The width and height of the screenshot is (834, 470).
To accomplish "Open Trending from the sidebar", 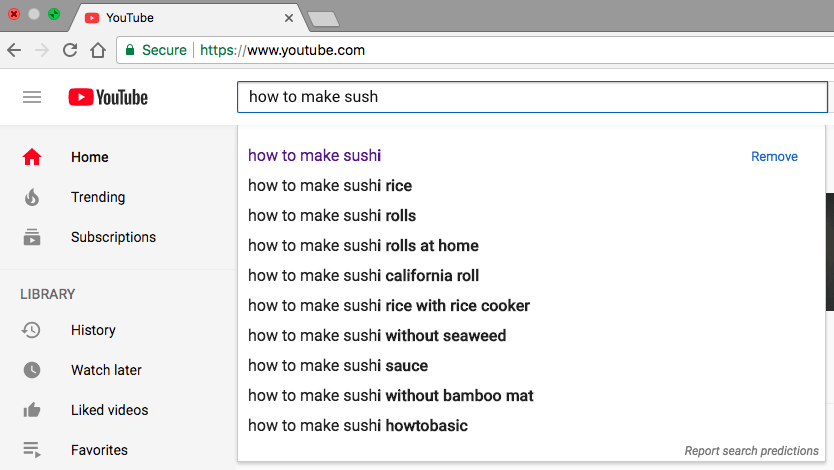I will pyautogui.click(x=97, y=197).
